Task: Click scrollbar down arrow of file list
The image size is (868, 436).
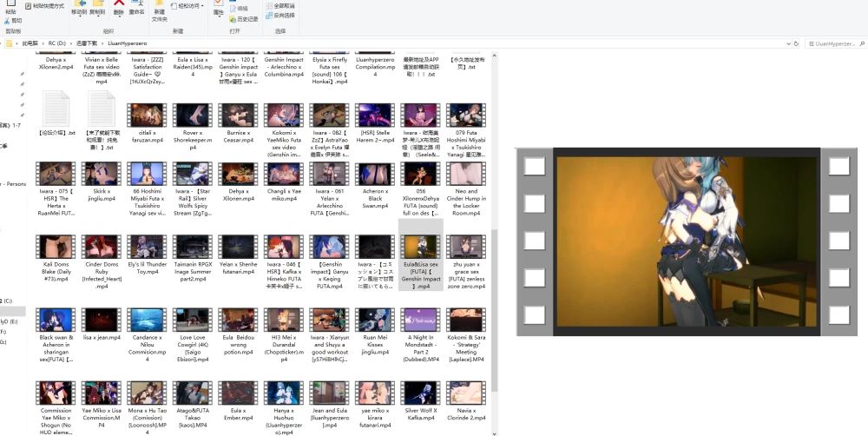Action: coord(495,433)
